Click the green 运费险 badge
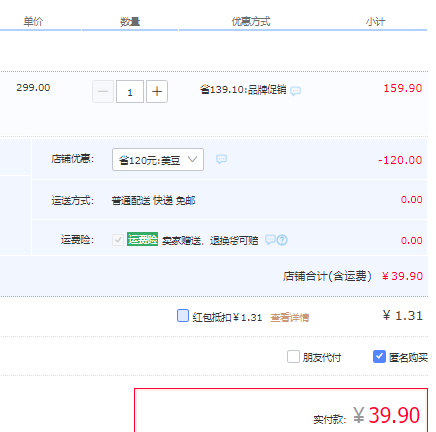The width and height of the screenshot is (436, 432). pos(142,239)
